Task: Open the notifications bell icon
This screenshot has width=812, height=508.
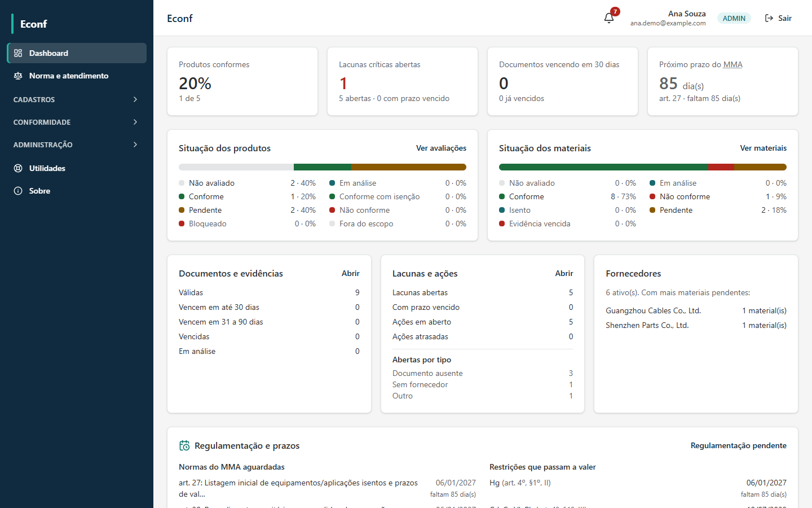Action: tap(609, 18)
